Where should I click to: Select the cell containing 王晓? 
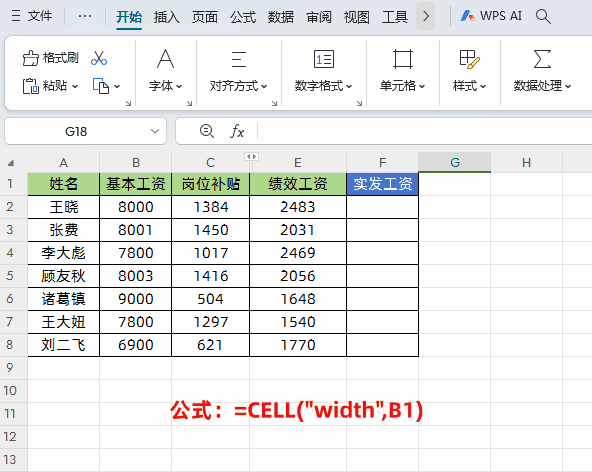pyautogui.click(x=63, y=207)
